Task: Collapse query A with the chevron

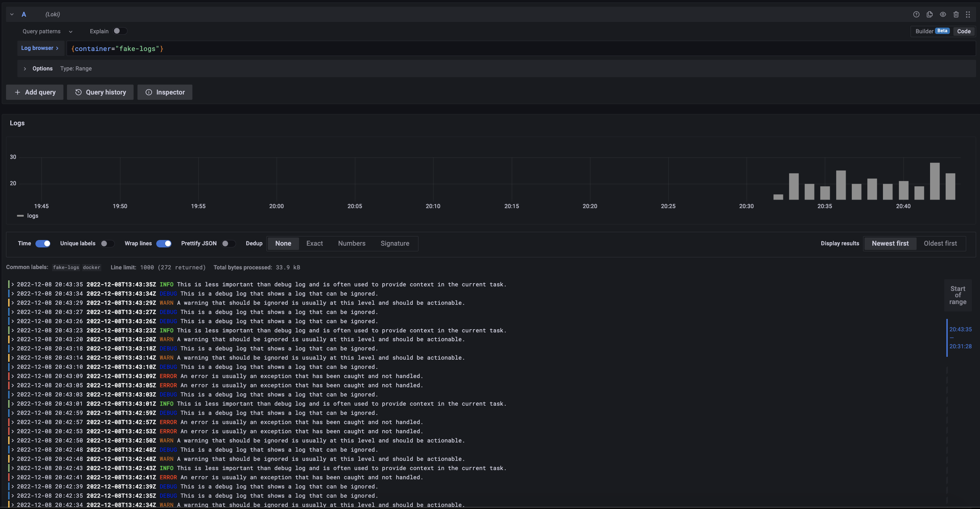Action: pyautogui.click(x=12, y=15)
